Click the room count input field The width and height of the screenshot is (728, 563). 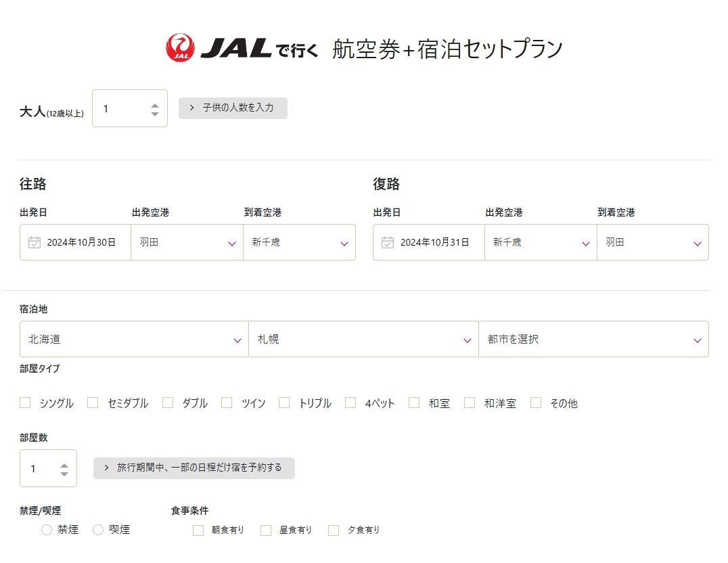[x=48, y=468]
